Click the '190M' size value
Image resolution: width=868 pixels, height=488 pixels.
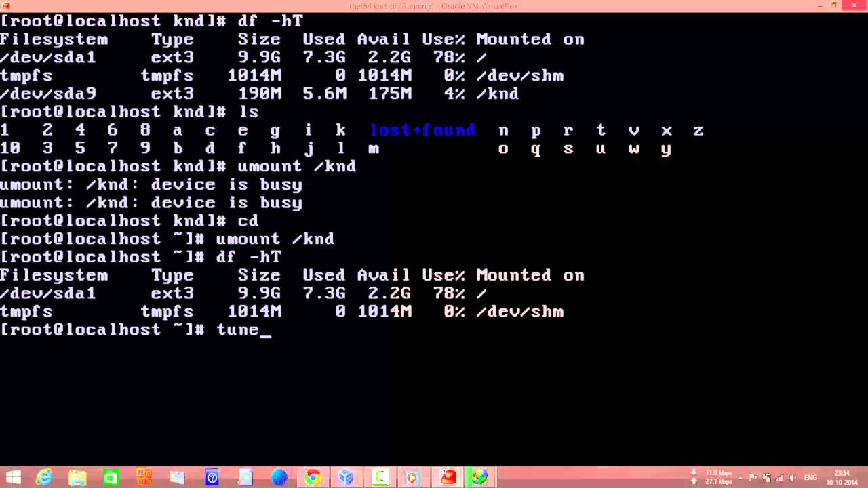(260, 94)
